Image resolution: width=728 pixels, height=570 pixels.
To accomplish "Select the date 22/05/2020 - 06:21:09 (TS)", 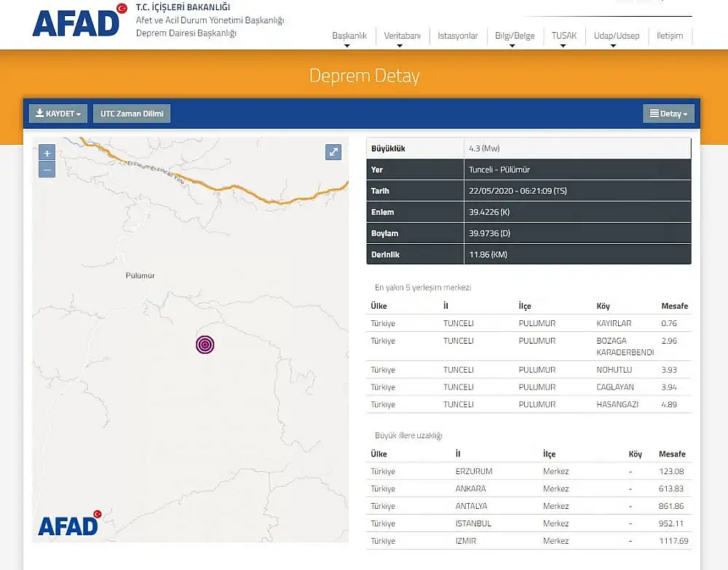I will pos(518,191).
